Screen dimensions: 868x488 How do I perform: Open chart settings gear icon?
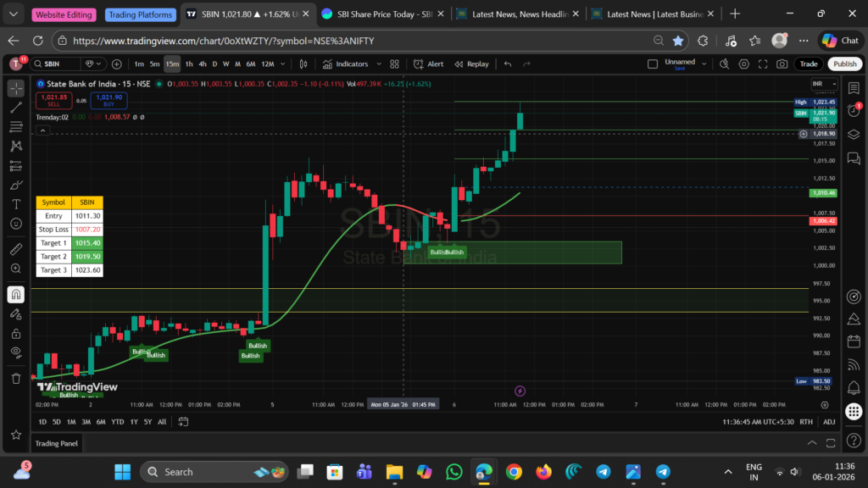[743, 64]
